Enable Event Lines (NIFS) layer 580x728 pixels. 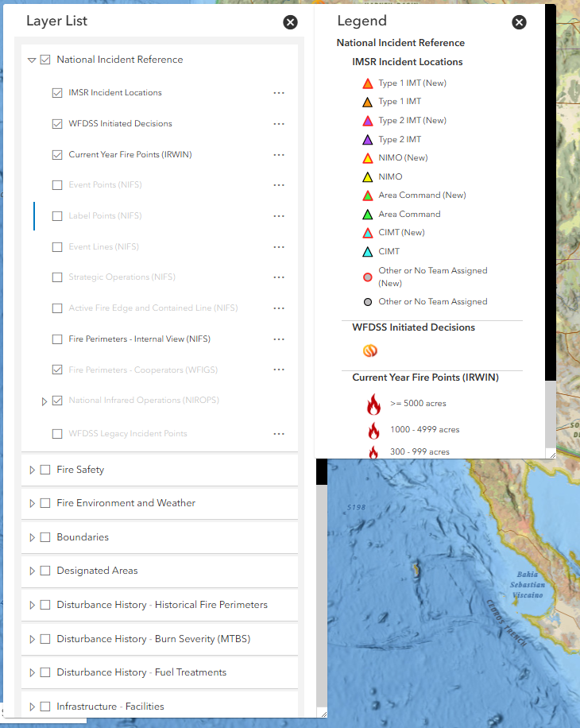[57, 247]
